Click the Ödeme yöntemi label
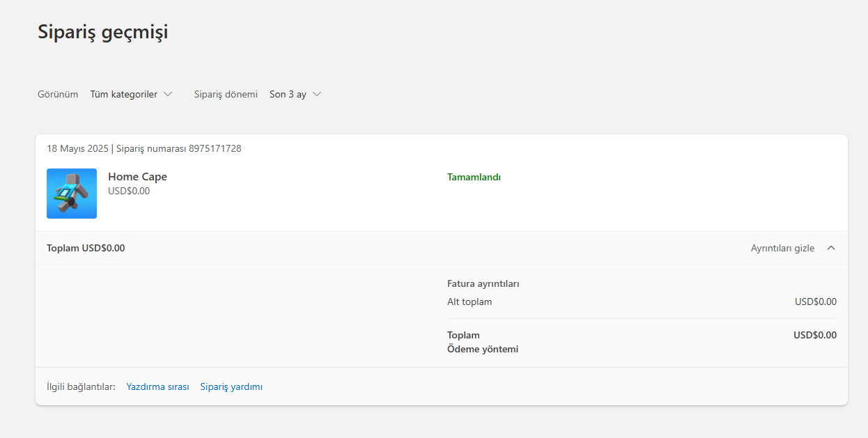 pyautogui.click(x=483, y=349)
